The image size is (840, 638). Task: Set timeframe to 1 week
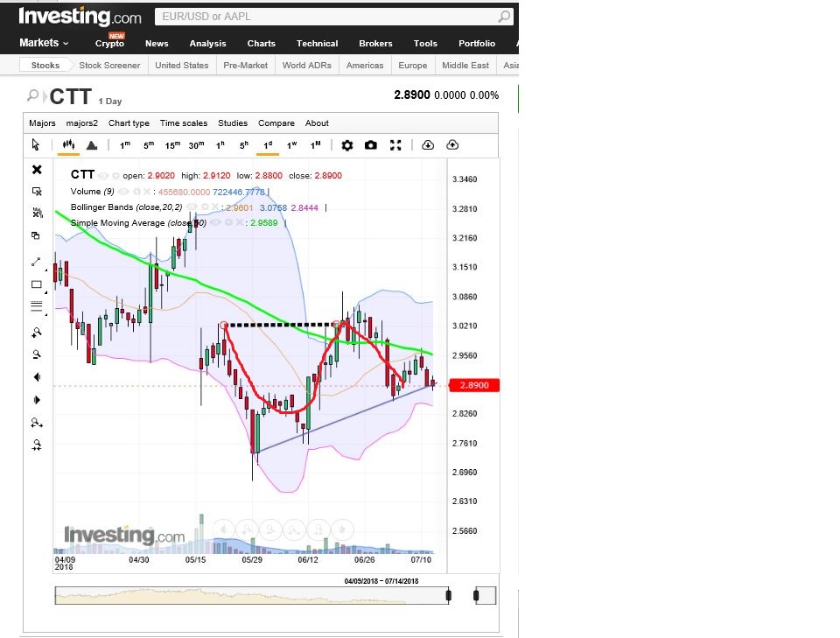point(291,145)
